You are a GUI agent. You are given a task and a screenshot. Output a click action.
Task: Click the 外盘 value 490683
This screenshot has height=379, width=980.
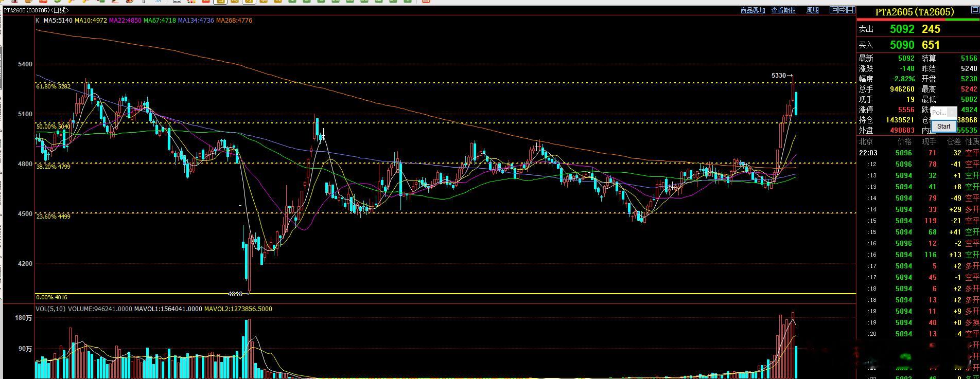coord(902,130)
